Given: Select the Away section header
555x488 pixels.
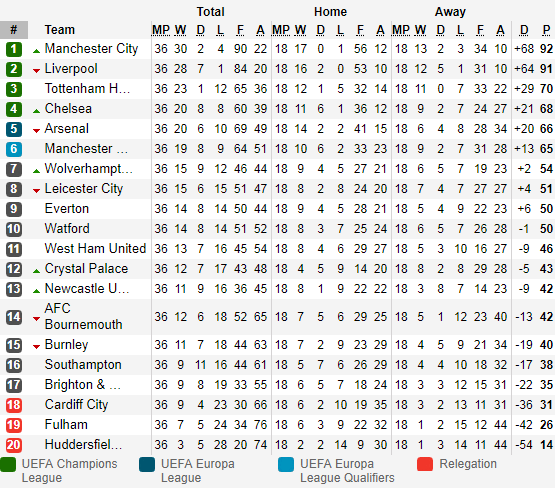Looking at the screenshot, I should pyautogui.click(x=450, y=12).
